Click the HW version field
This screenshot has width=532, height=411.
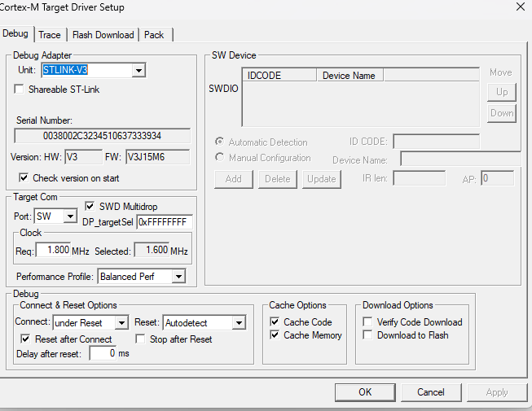pos(83,157)
